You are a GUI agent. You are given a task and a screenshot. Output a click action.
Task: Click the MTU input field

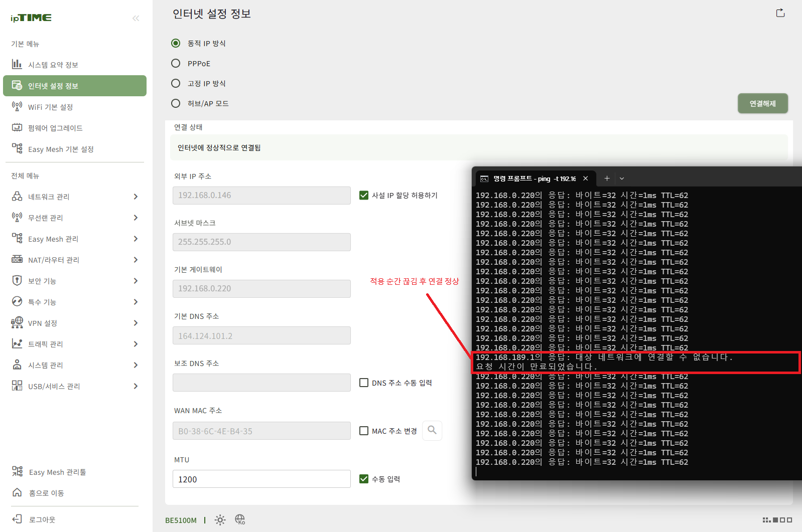click(261, 479)
